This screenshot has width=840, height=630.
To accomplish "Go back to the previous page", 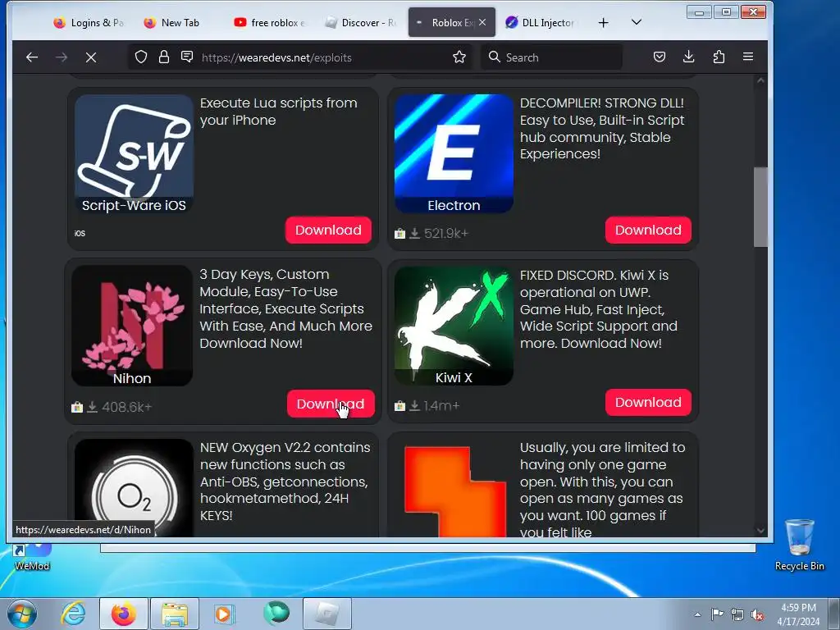I will coord(32,57).
